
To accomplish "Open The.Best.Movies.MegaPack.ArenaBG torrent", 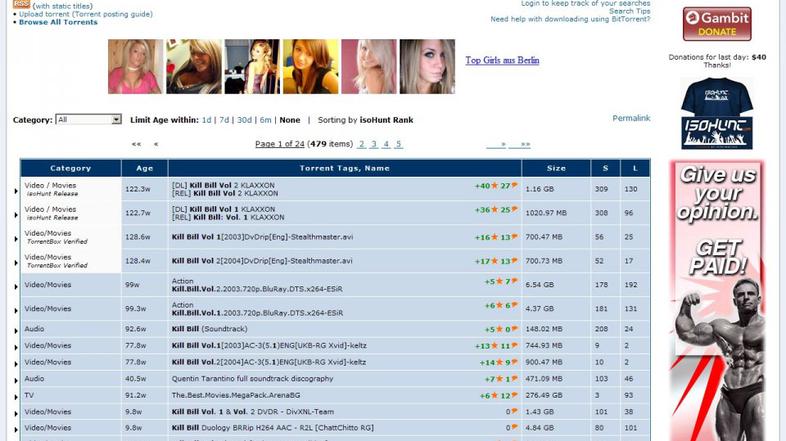I will (236, 395).
